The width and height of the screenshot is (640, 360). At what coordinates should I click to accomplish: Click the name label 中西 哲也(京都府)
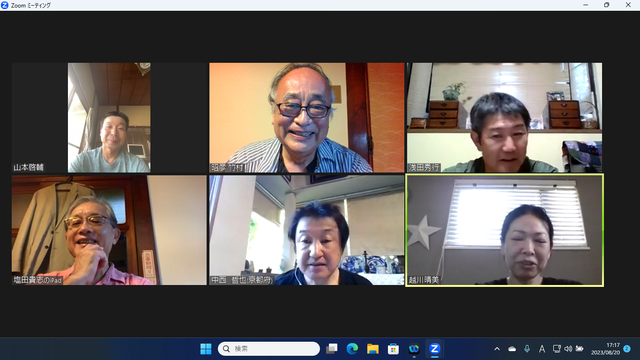pos(241,280)
